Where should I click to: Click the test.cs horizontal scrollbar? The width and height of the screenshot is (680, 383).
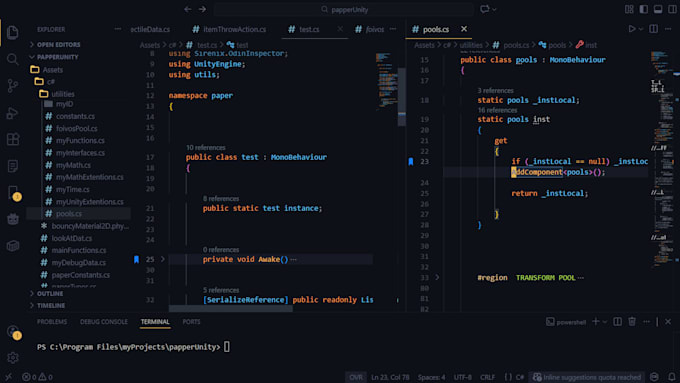(x=230, y=309)
